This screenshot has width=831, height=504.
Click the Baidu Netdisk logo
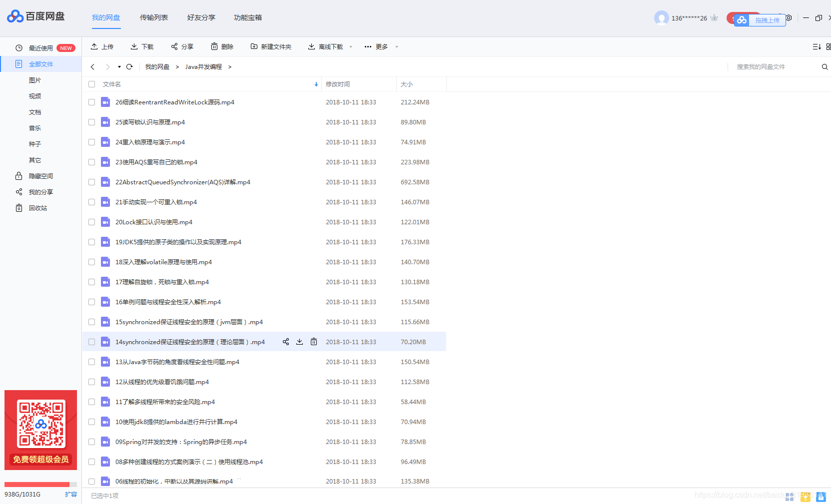(35, 16)
